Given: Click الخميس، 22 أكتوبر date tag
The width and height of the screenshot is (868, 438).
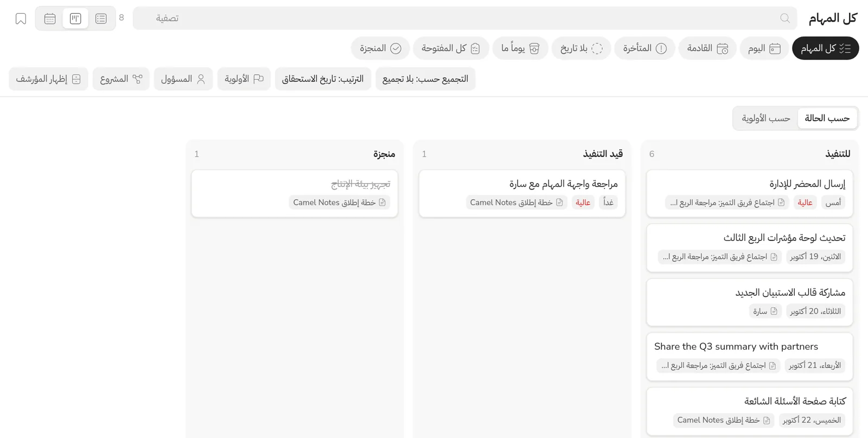Looking at the screenshot, I should coord(812,420).
